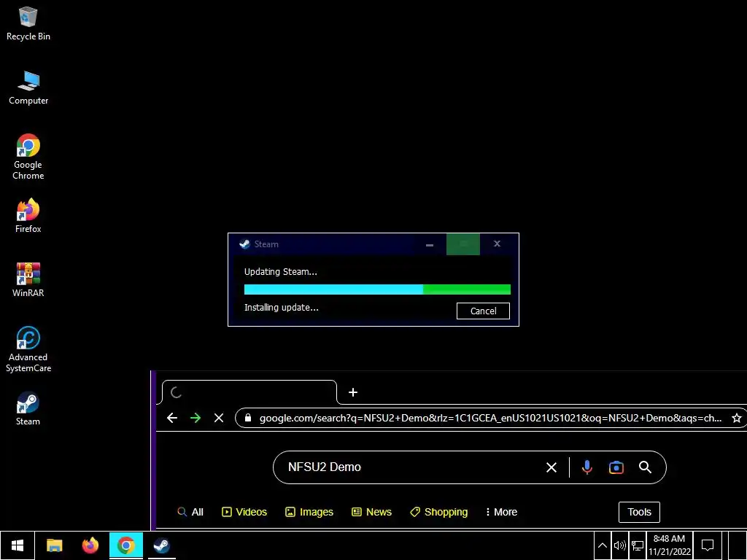This screenshot has width=747, height=560.
Task: Open Google search Tools
Action: (639, 512)
